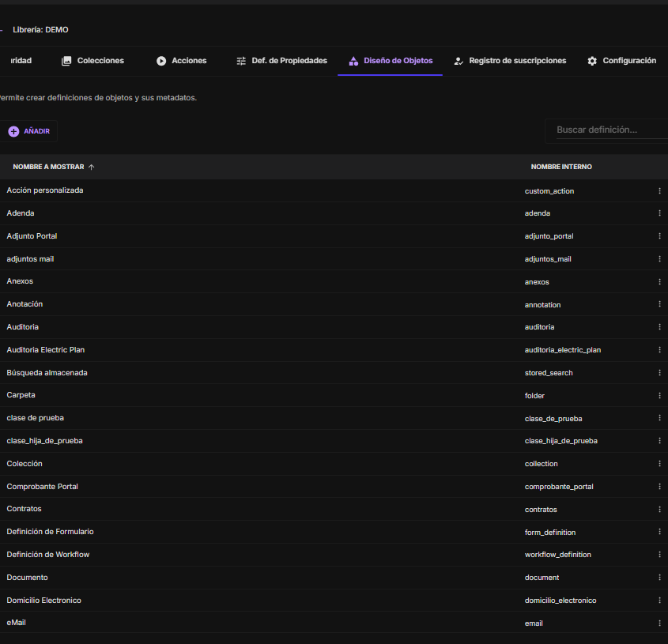
Task: Show options for Búsqueda almacenada
Action: pos(659,373)
